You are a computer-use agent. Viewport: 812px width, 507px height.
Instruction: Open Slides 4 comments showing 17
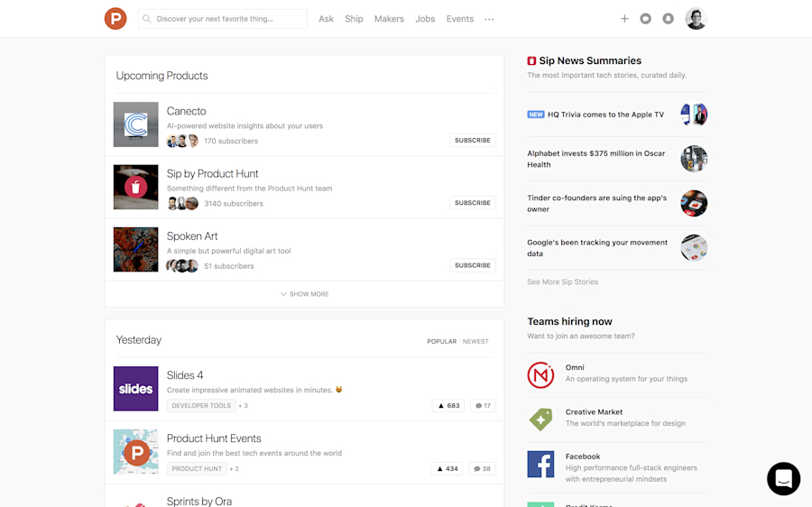coord(483,405)
